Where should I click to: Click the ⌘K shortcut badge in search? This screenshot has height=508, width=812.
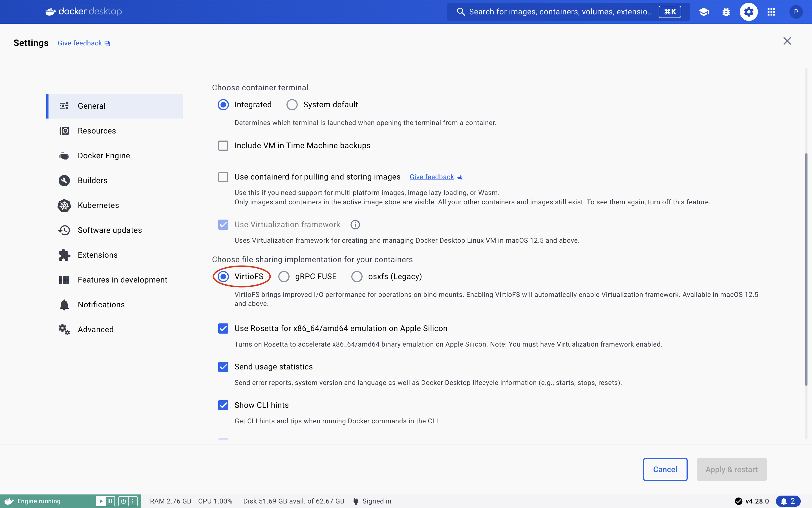pos(670,12)
